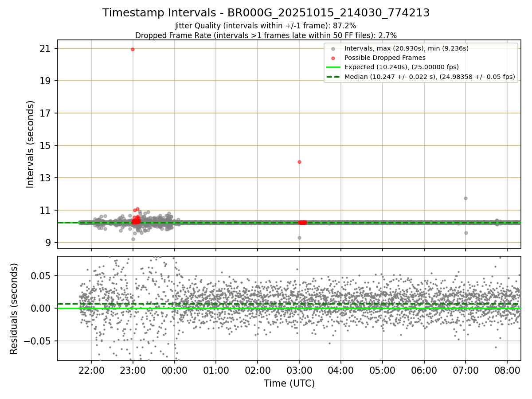Click the 'Dropped Frame Rate' 2.7% subtitle line

click(266, 35)
